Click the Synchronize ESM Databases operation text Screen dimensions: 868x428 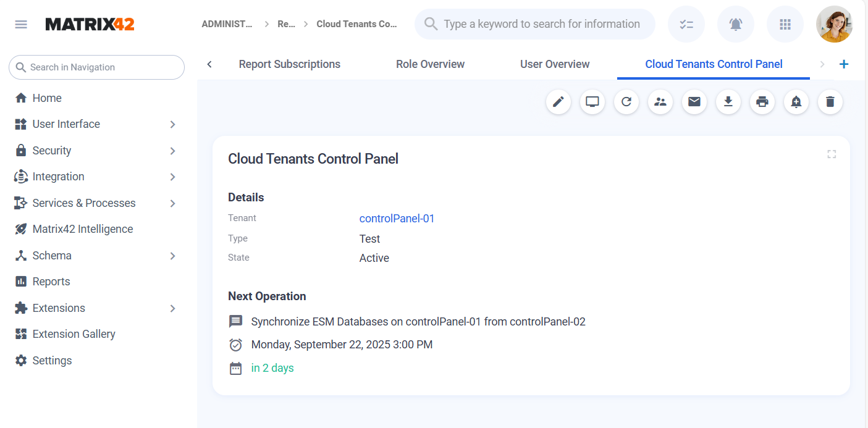[x=418, y=322]
